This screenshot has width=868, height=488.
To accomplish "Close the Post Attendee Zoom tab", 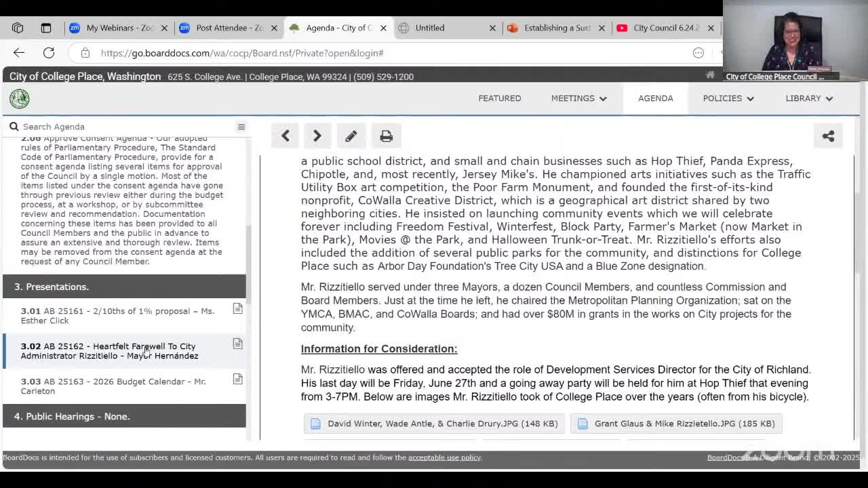I will coord(274,28).
